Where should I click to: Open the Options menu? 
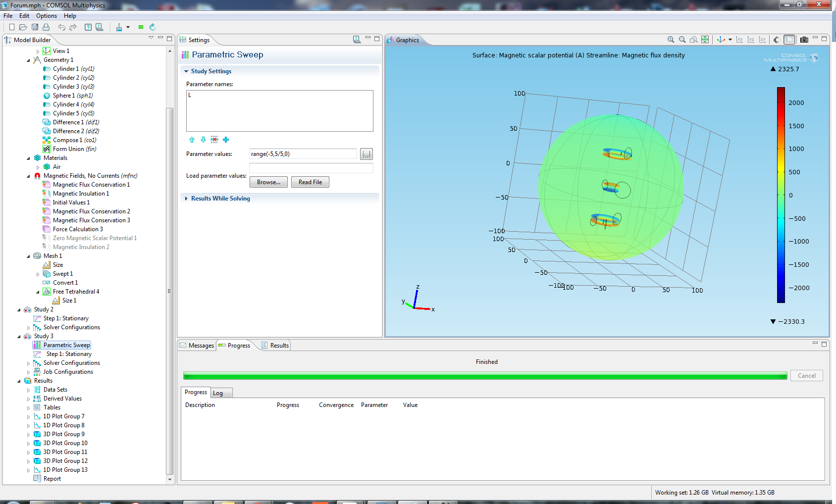[x=46, y=16]
